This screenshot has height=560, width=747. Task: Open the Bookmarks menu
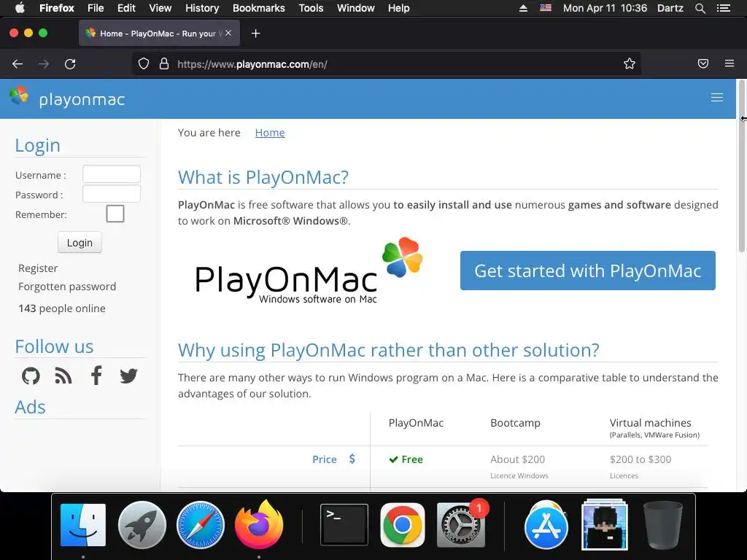click(259, 8)
